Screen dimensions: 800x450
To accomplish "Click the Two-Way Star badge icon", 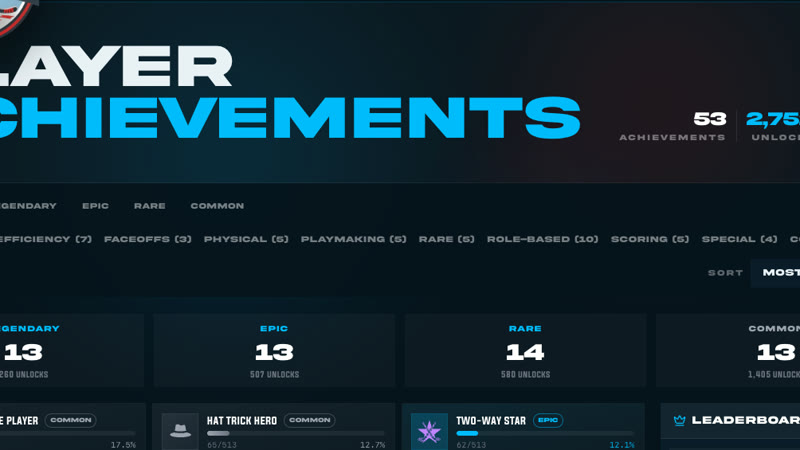I will click(429, 431).
